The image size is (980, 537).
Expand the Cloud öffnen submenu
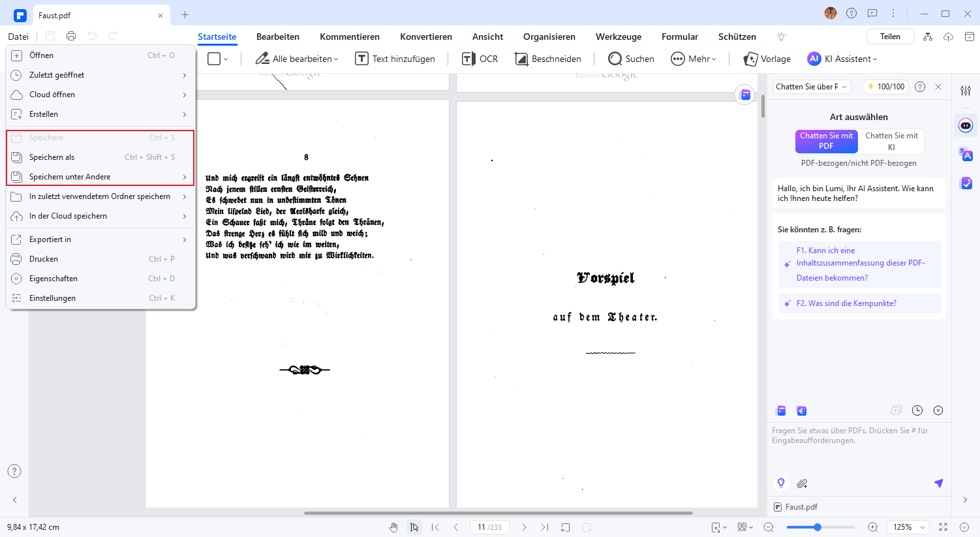pos(100,95)
